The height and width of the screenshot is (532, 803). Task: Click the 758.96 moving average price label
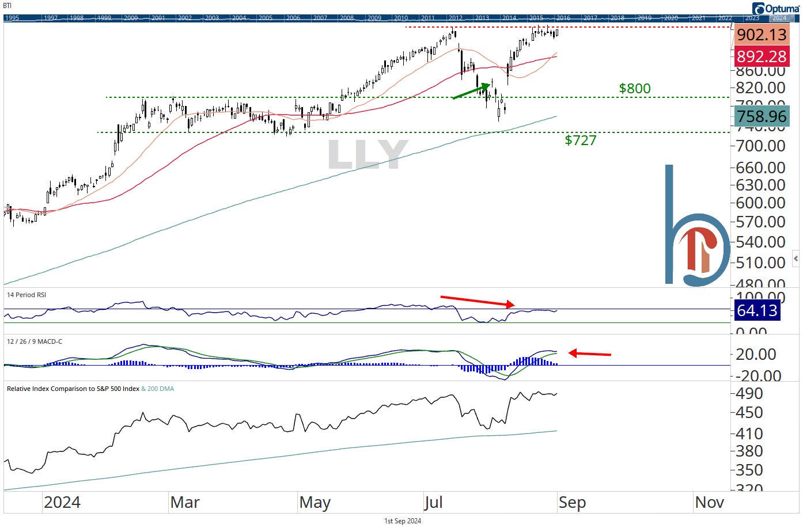pyautogui.click(x=762, y=116)
